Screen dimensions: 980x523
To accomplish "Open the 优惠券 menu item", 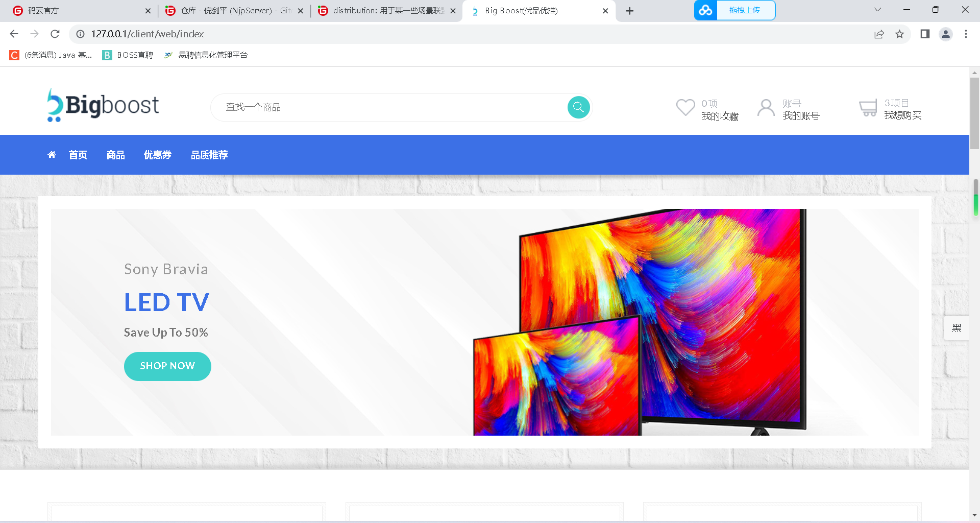I will click(x=158, y=155).
